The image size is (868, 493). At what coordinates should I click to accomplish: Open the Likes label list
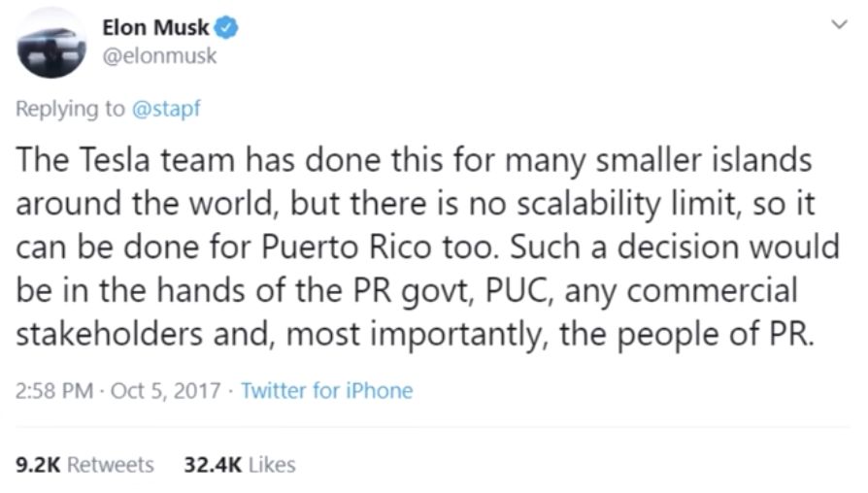point(272,465)
